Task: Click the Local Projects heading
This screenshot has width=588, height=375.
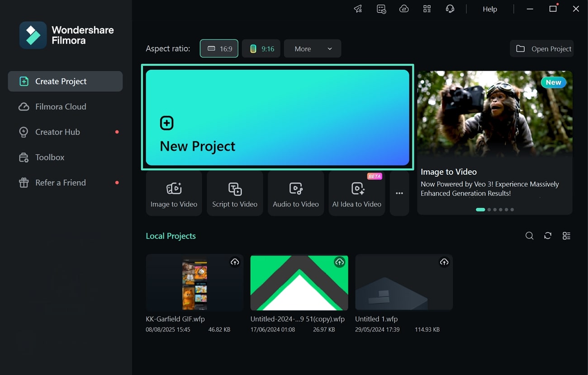Action: (x=171, y=236)
